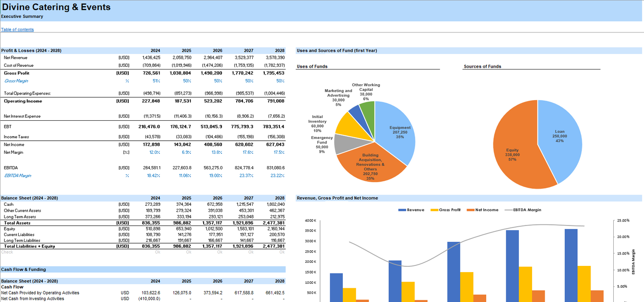Open the Table of contents link
This screenshot has height=302, width=644.
click(x=17, y=30)
